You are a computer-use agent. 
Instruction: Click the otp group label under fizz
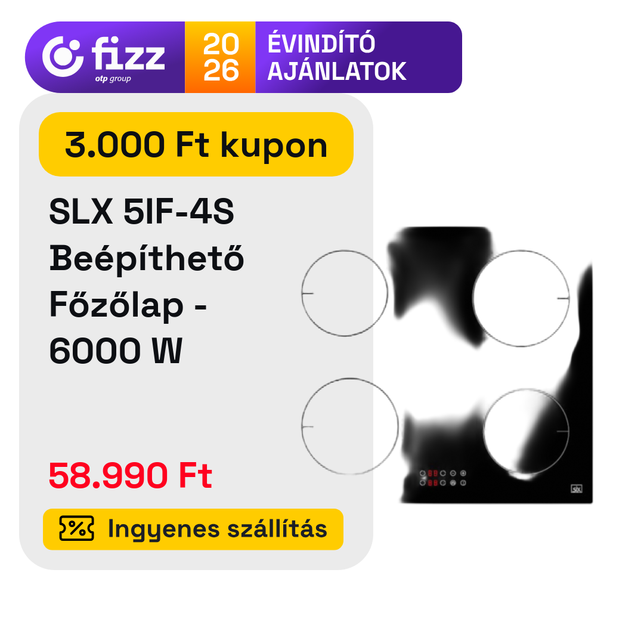pos(113,79)
